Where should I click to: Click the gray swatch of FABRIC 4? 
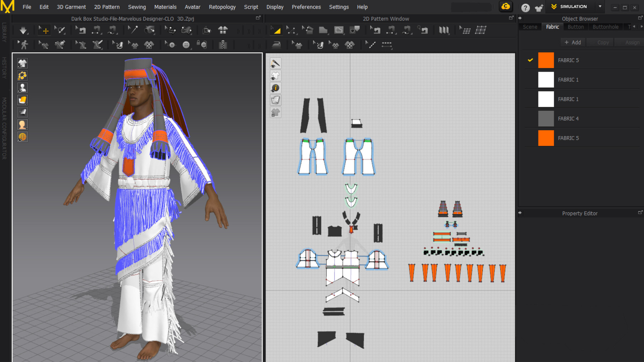(546, 119)
